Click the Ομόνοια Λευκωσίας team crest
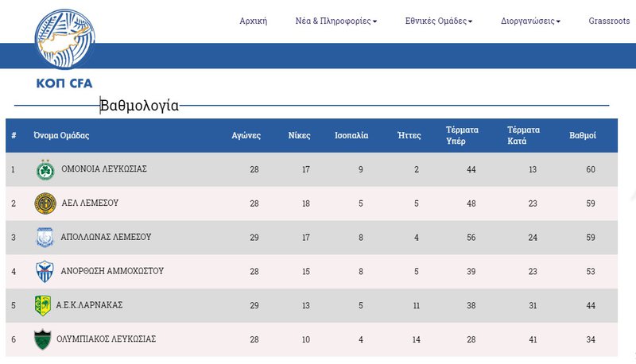The height and width of the screenshot is (364, 636). click(x=45, y=170)
